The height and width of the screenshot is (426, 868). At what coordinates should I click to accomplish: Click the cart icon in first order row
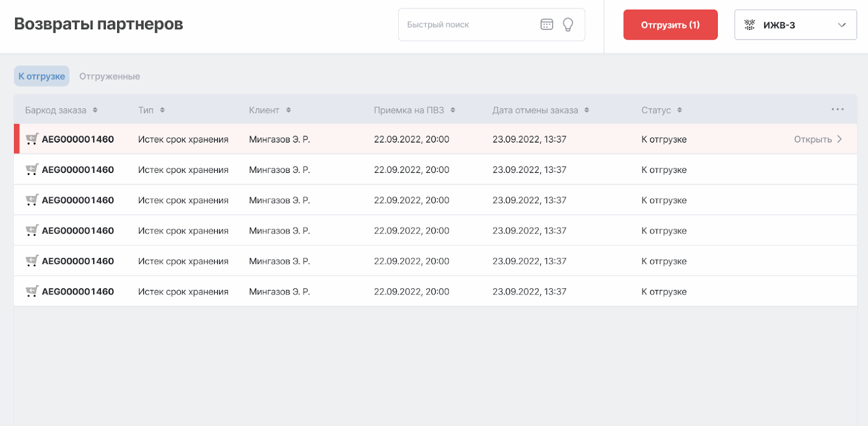click(x=32, y=139)
